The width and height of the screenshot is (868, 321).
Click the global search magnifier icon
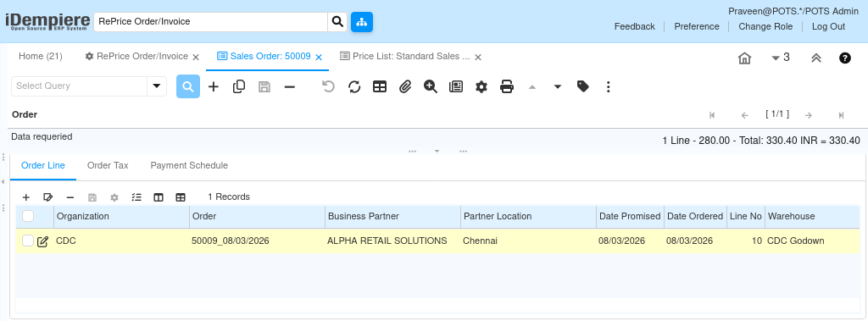point(337,21)
